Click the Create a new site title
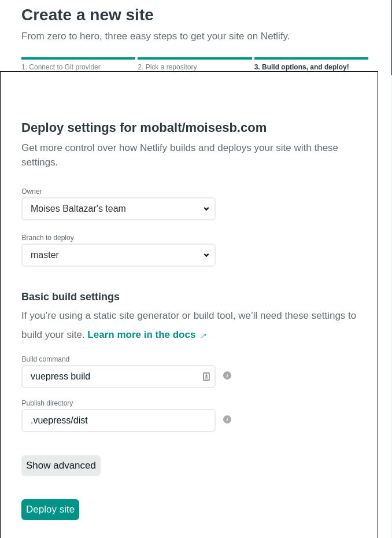This screenshot has width=392, height=538. (87, 15)
